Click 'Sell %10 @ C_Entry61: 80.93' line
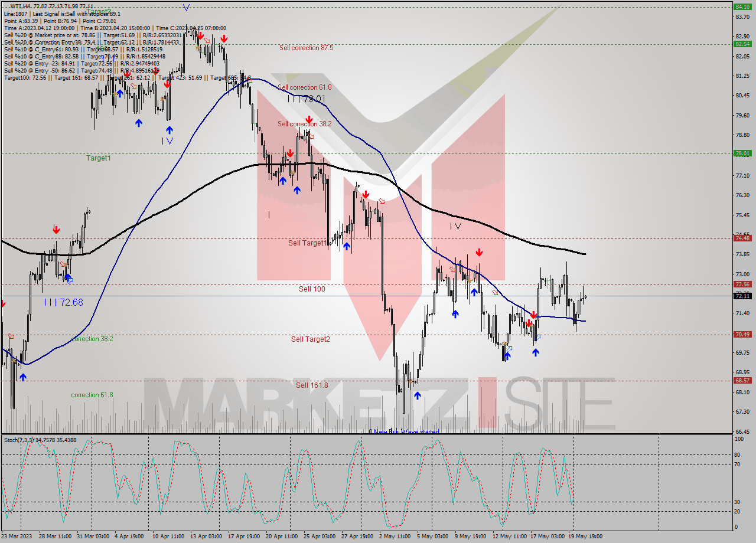This screenshot has height=543, width=756. point(83,49)
